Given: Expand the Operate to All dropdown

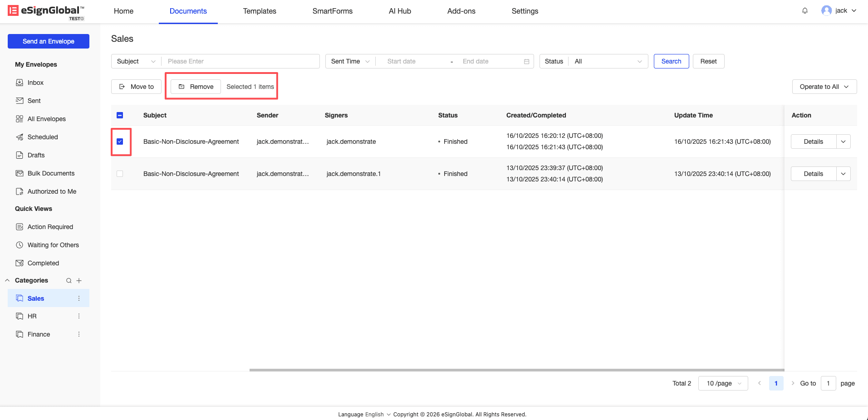Looking at the screenshot, I should coord(824,87).
